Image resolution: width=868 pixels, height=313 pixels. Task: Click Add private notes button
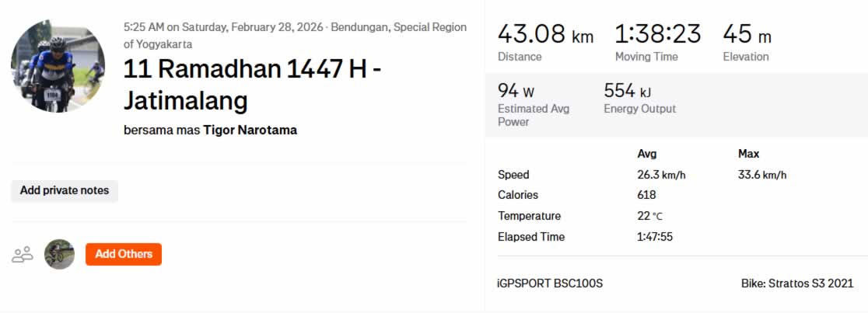click(x=65, y=190)
